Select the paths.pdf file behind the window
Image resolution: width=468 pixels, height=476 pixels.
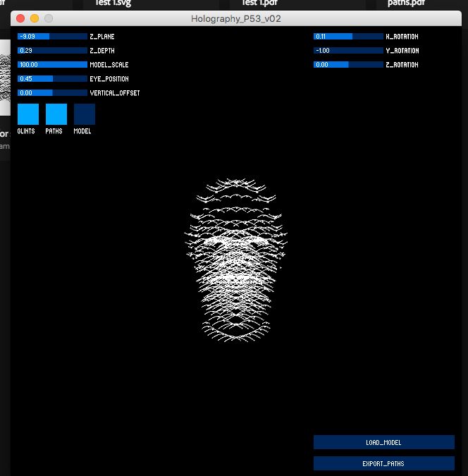point(406,3)
